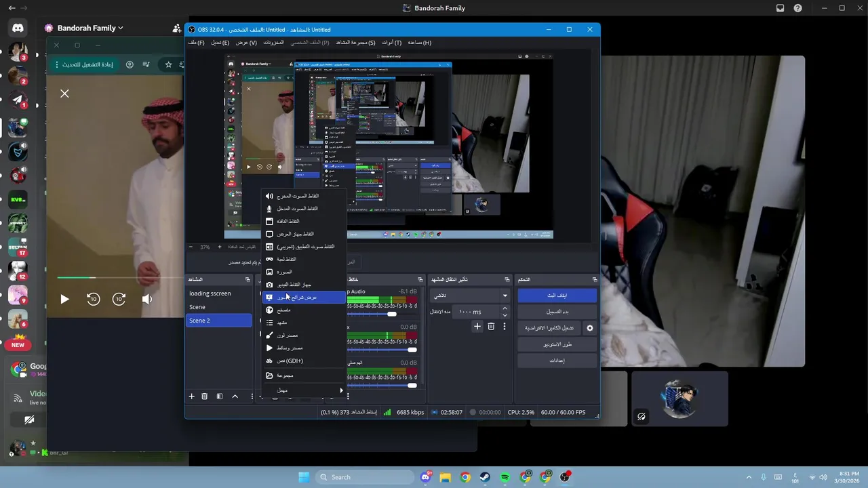Adjust the Desktop Audio volume slider

[x=392, y=314]
